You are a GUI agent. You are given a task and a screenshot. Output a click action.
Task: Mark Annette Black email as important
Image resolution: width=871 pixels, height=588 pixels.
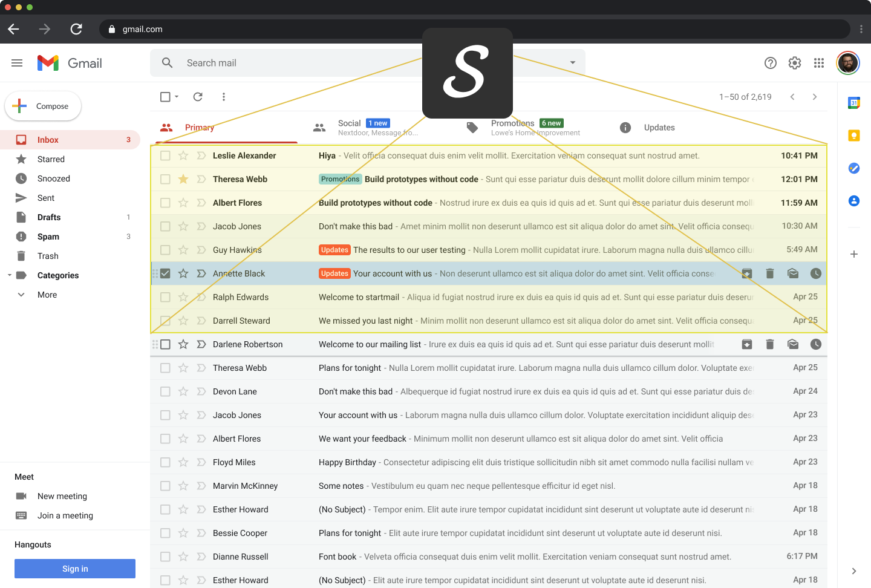tap(201, 273)
